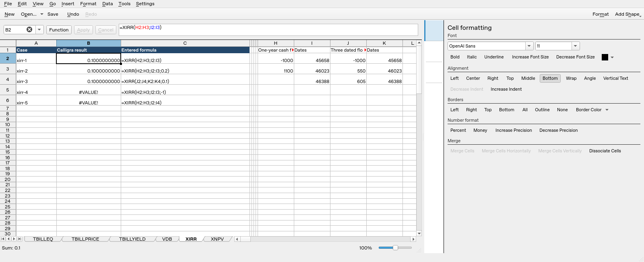Switch to the TBILLPRICE sheet tab
The width and height of the screenshot is (644, 262).
click(x=85, y=239)
